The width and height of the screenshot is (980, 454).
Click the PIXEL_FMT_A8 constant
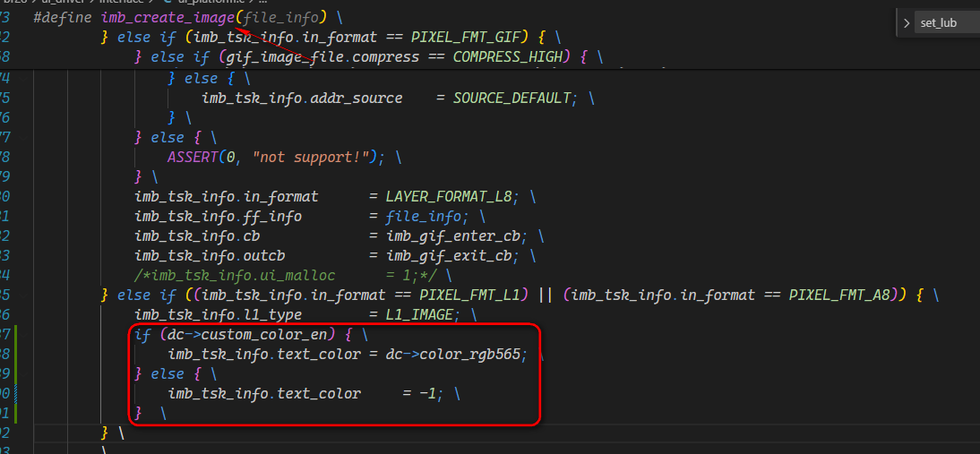(843, 295)
